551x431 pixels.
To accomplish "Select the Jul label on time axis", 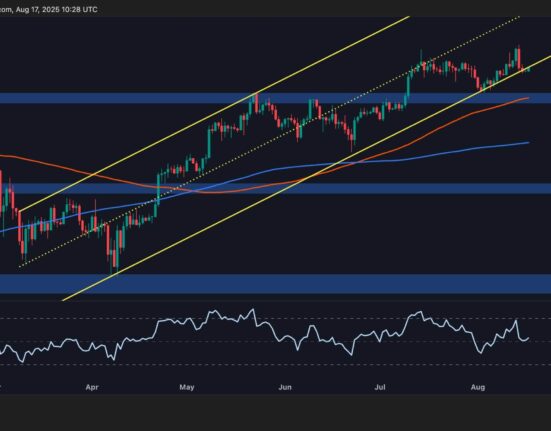I will click(380, 387).
